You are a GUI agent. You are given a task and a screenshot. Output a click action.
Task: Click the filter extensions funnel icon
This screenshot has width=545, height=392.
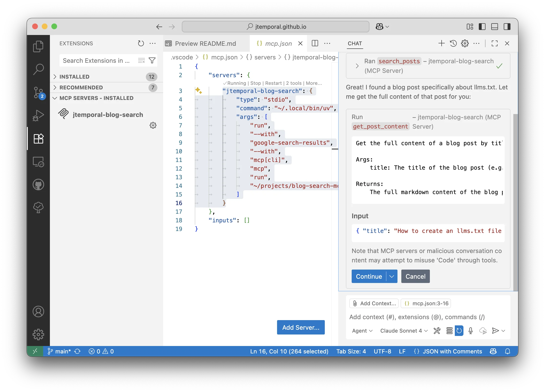152,60
